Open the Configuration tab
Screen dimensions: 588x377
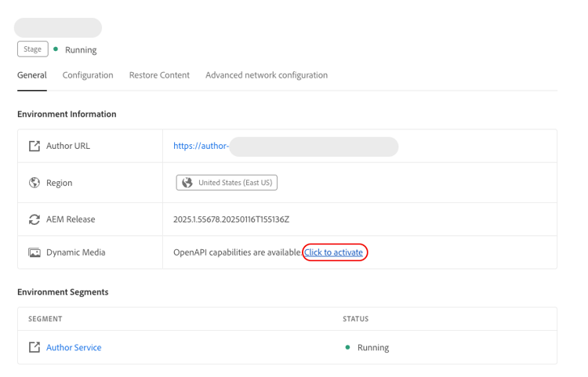click(88, 75)
